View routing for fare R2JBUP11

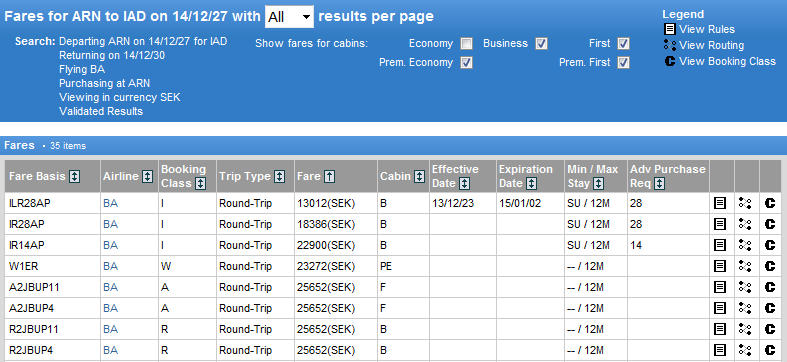tap(745, 329)
